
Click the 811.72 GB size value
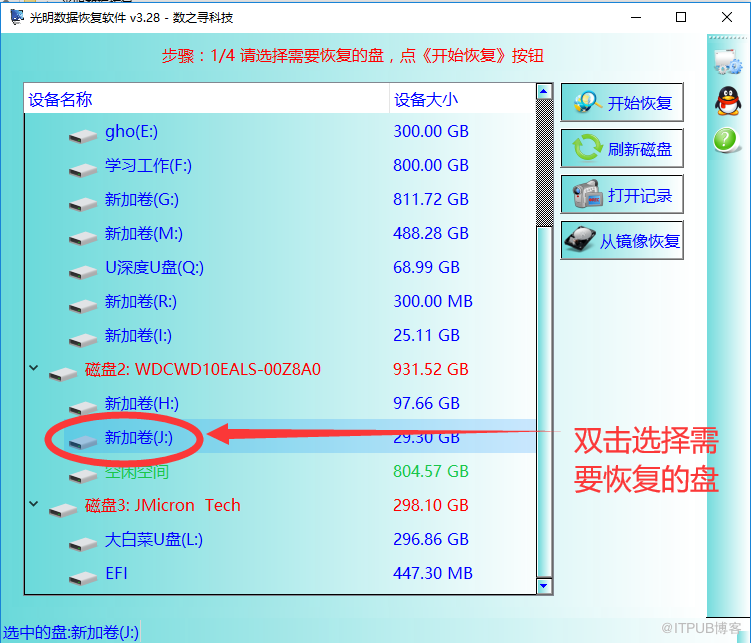[x=431, y=199]
